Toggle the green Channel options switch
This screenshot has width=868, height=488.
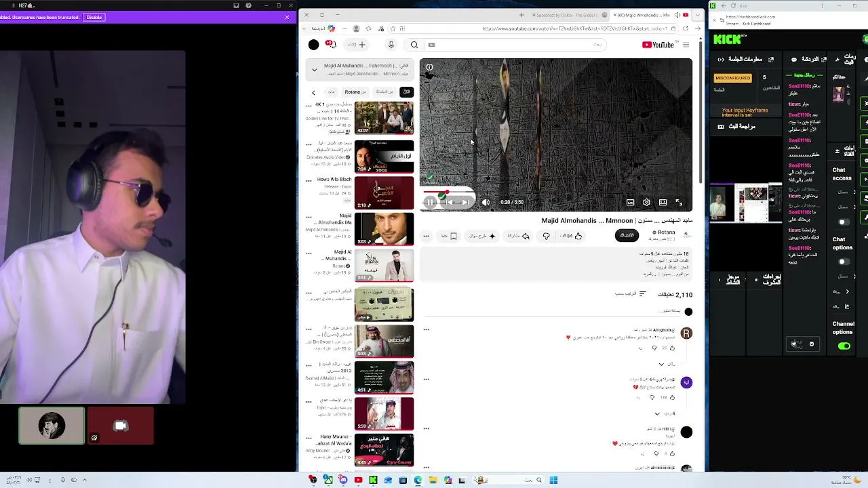[x=844, y=346]
